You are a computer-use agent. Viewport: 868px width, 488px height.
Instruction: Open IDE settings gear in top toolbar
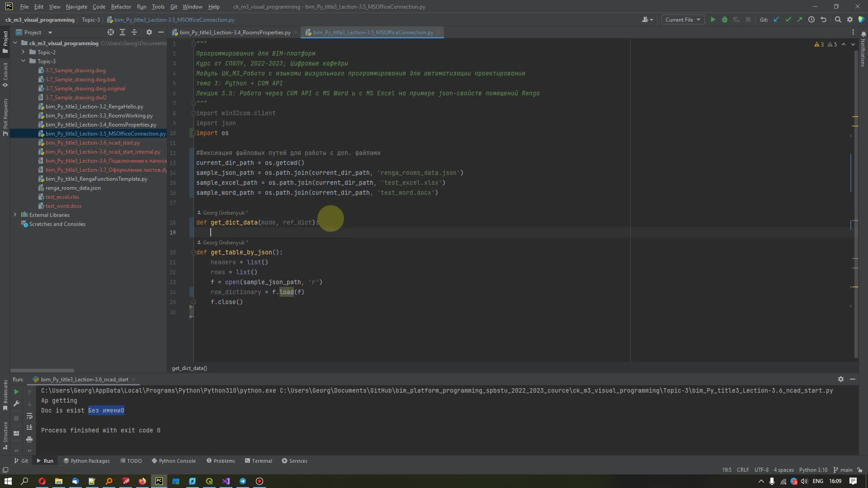[849, 19]
